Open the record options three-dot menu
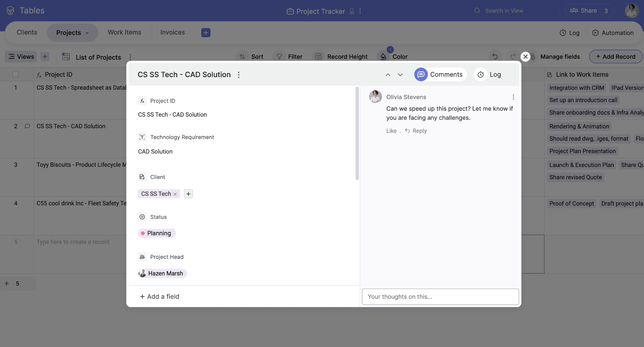Screen dimensions: 644x347 point(238,75)
